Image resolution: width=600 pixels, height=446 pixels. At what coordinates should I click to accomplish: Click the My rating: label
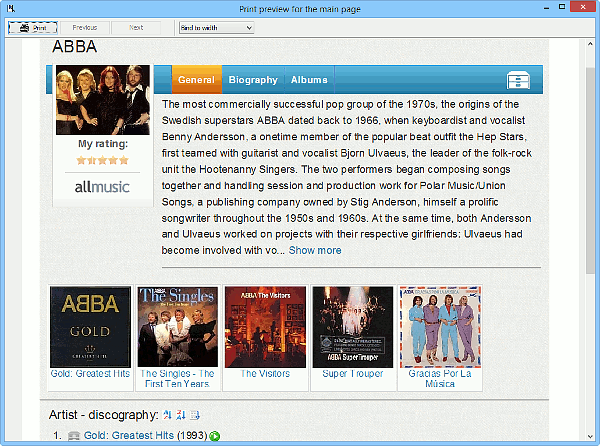coord(103,144)
